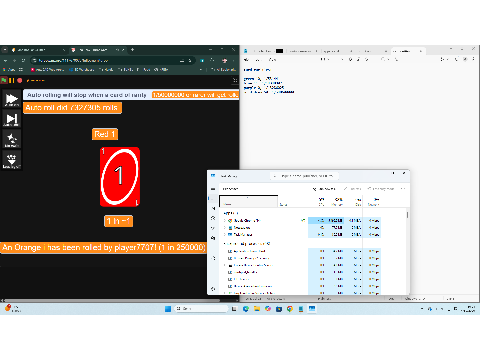Click Run new task in Task Manager
This screenshot has height=360, width=480.
coord(324,189)
